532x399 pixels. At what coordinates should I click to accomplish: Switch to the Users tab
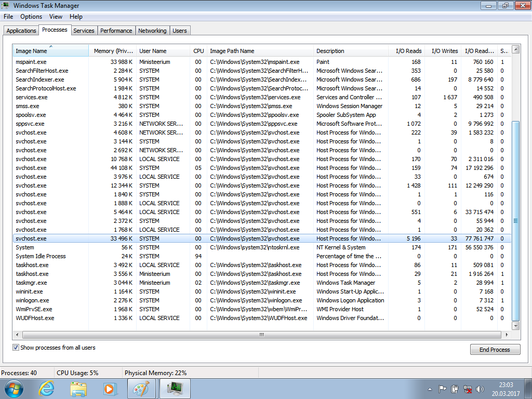(x=179, y=31)
